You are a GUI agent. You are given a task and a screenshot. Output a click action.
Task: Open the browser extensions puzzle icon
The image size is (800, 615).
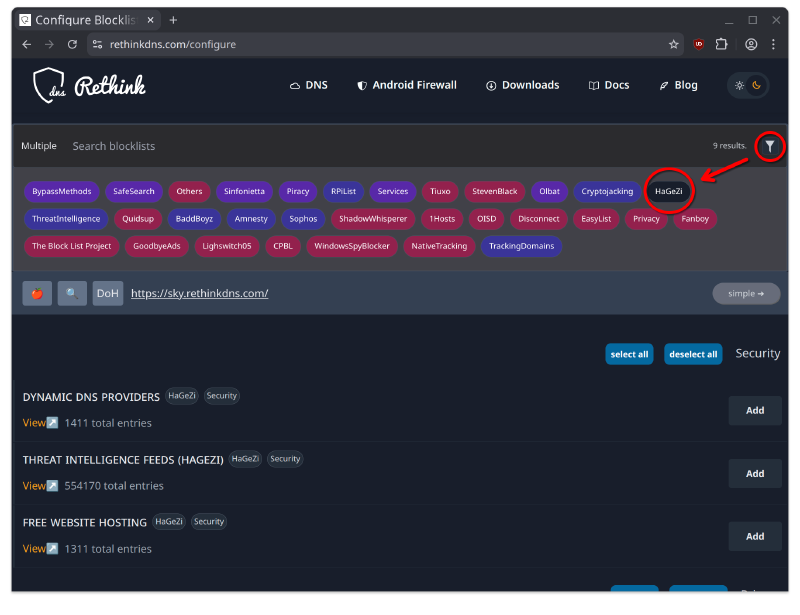[721, 44]
